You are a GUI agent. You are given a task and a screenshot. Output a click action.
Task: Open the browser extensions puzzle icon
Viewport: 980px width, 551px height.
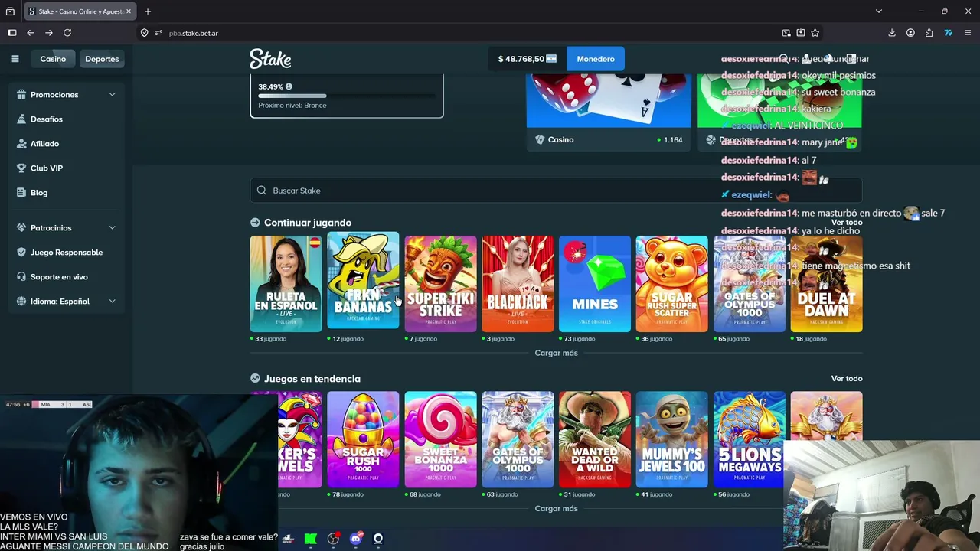click(x=929, y=33)
